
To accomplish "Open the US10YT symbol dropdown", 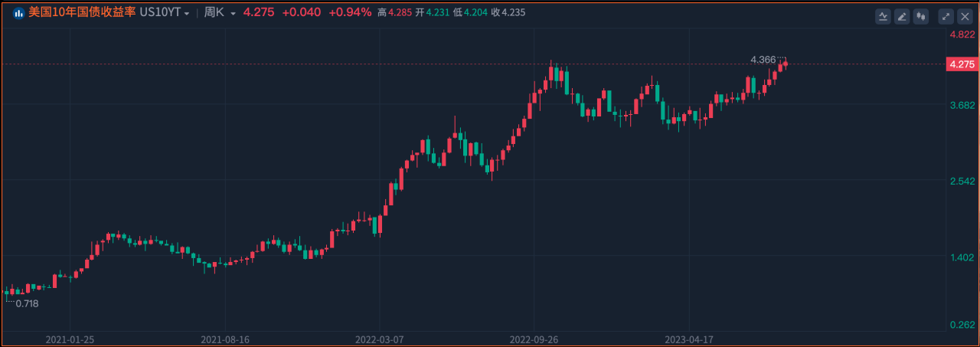I will (x=165, y=12).
